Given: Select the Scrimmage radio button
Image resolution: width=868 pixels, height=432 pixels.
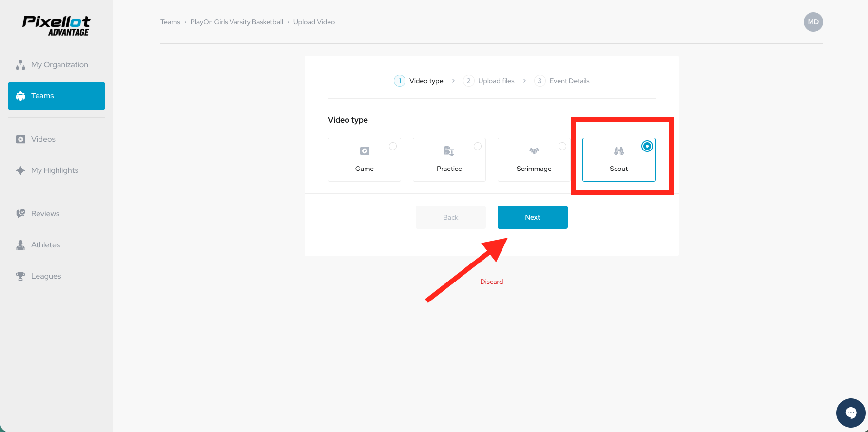Looking at the screenshot, I should (562, 146).
